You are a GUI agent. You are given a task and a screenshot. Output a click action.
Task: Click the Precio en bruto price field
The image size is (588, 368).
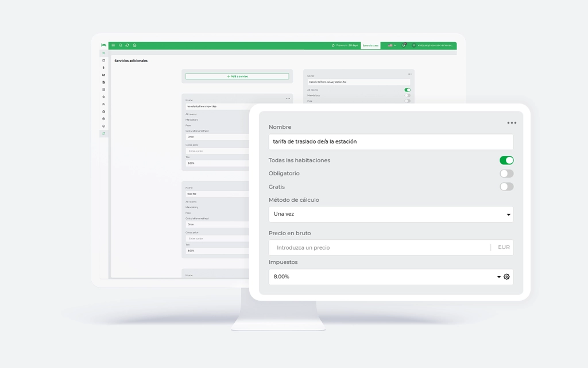[x=380, y=248]
